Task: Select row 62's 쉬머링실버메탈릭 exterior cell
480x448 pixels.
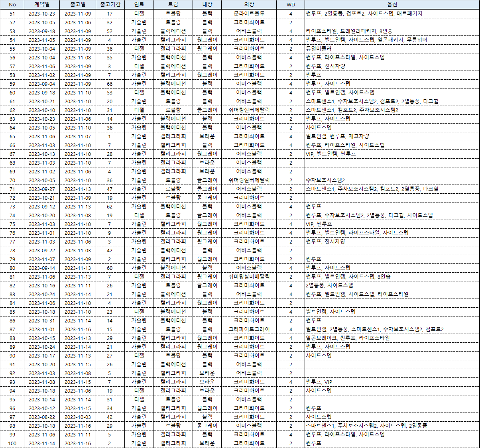Action: tap(249, 110)
